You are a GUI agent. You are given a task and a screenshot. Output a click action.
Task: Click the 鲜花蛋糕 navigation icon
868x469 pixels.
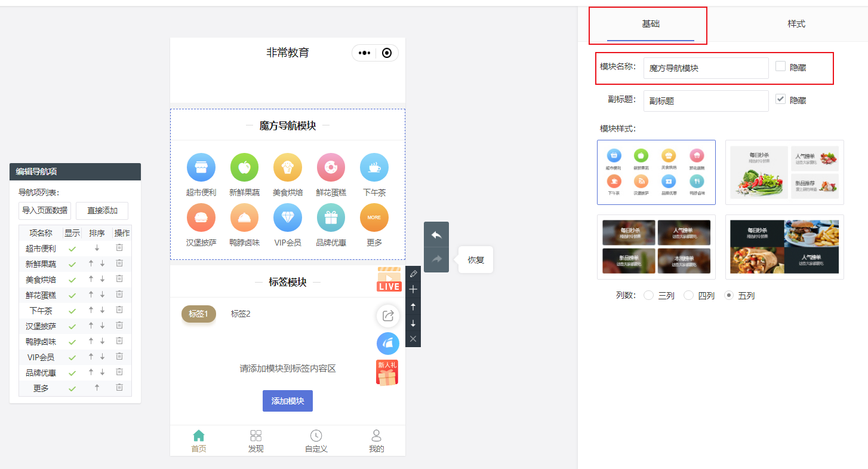(331, 167)
